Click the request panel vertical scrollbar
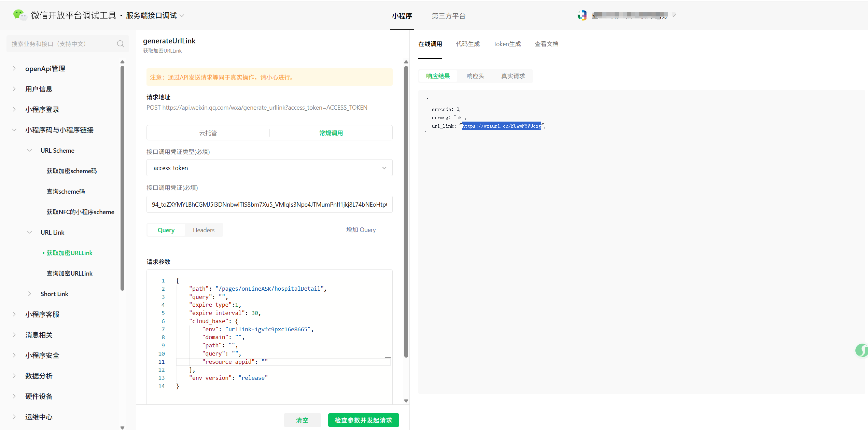Viewport: 868px width, 430px height. 406,212
